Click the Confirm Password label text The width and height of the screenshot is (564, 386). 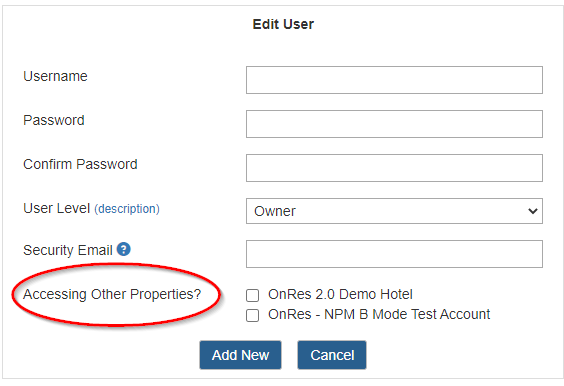80,164
